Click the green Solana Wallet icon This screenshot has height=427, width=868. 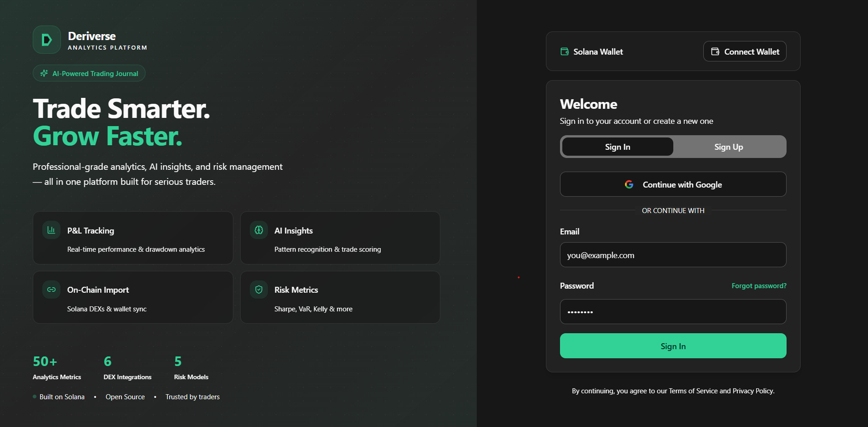point(565,51)
